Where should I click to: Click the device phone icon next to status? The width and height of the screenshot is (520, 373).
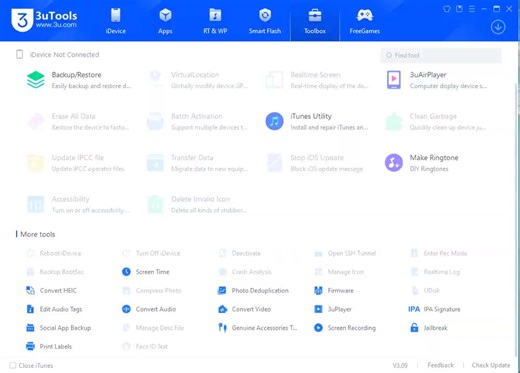click(20, 54)
